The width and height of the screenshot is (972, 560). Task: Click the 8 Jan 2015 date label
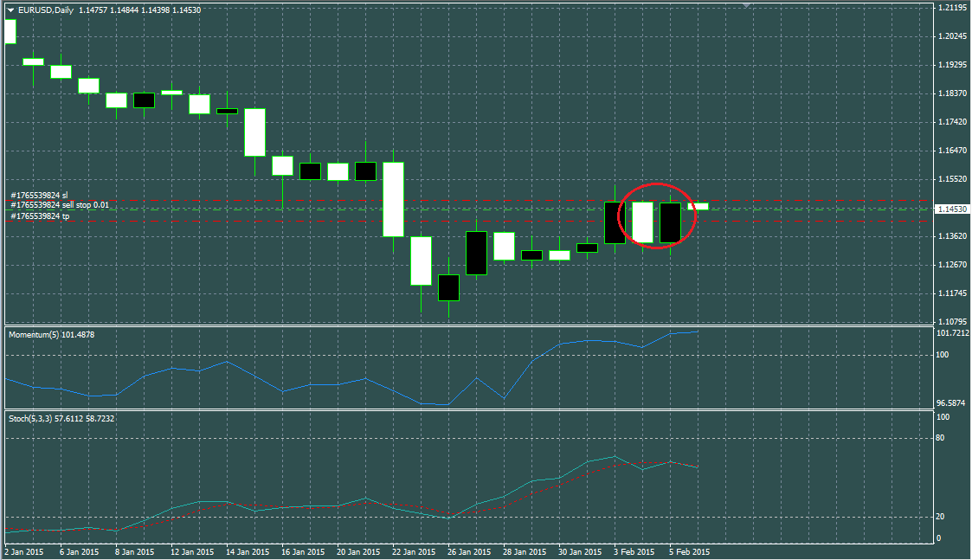134,551
